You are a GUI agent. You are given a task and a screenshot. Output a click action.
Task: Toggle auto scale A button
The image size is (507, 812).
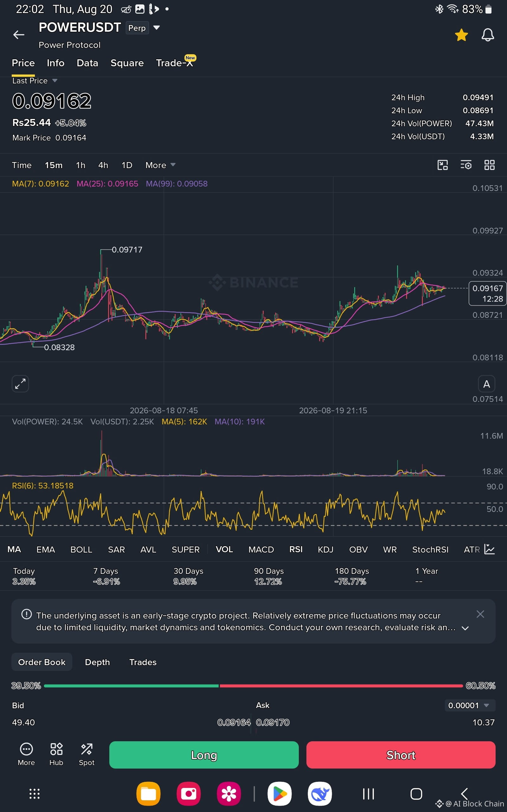(486, 384)
